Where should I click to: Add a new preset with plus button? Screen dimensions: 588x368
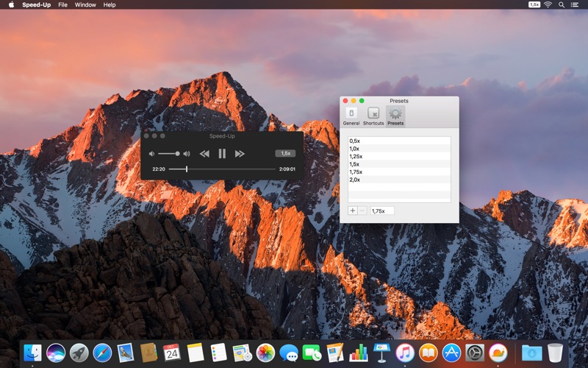click(353, 210)
